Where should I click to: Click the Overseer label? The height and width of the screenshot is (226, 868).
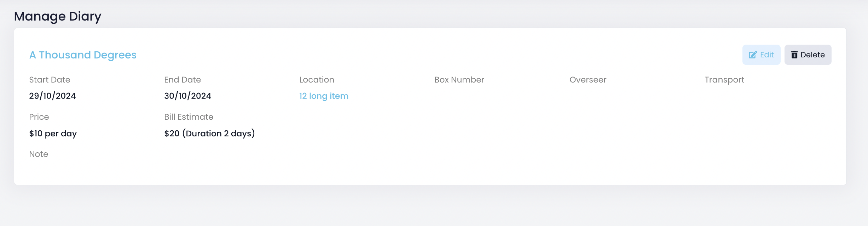[588, 80]
